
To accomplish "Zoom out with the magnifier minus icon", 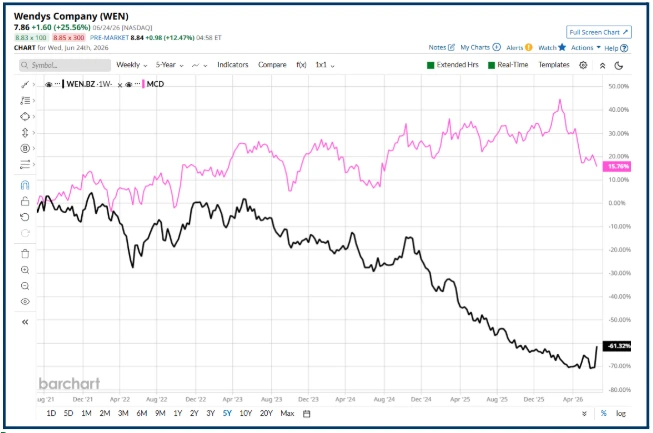I will pyautogui.click(x=25, y=286).
